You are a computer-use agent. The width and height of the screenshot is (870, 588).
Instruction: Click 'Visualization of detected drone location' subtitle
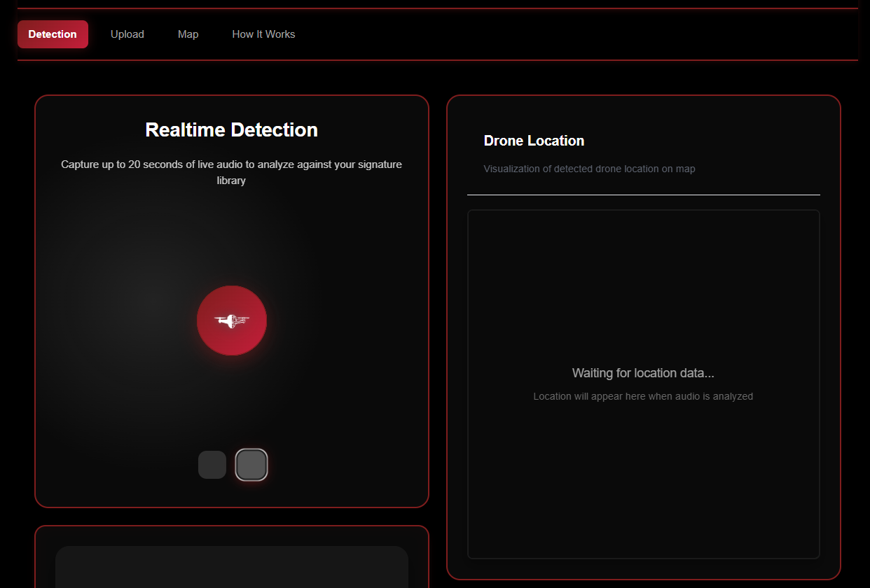[589, 169]
